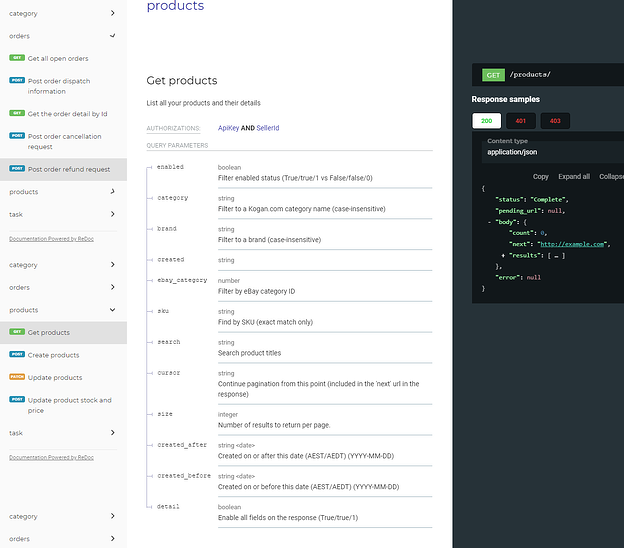
Task: Click POST badge beside Post order dispatch information
Action: 16,80
